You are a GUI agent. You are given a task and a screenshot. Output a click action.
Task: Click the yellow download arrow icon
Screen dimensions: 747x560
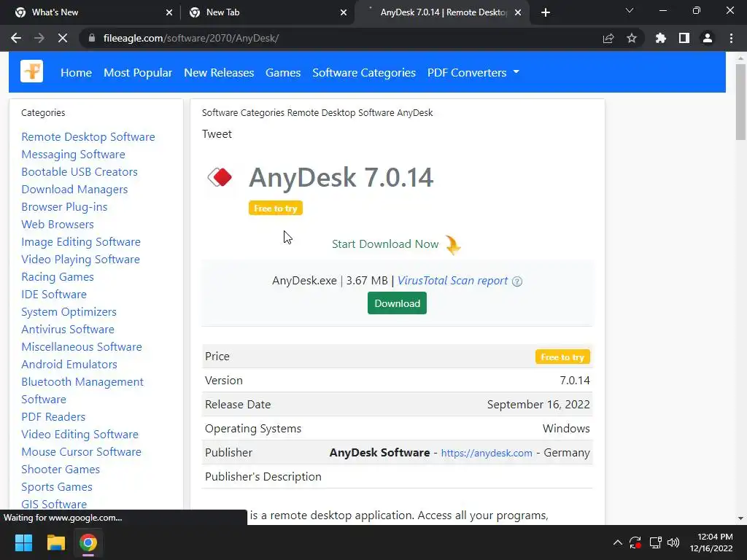[453, 245]
